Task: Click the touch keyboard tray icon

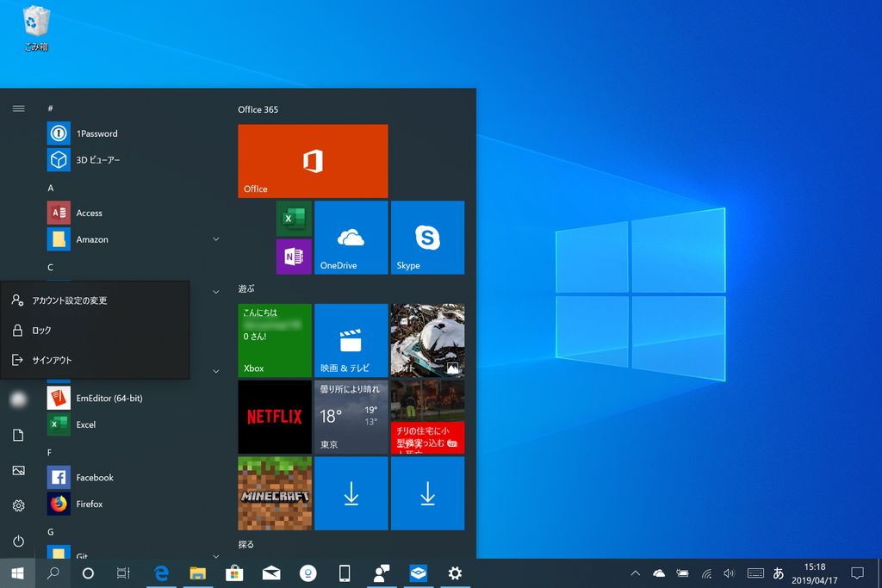Action: click(755, 573)
